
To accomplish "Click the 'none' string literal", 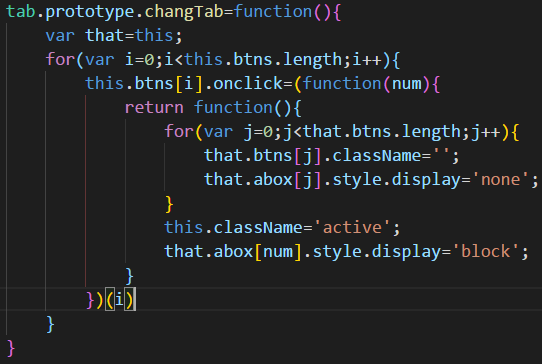I will point(500,179).
